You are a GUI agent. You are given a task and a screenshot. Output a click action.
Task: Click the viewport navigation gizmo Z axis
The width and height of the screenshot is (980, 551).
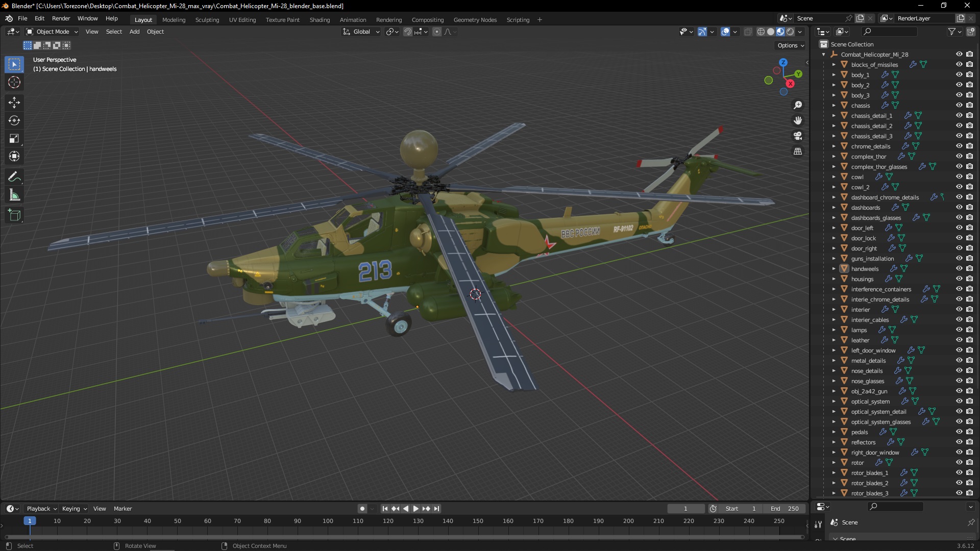tap(783, 62)
